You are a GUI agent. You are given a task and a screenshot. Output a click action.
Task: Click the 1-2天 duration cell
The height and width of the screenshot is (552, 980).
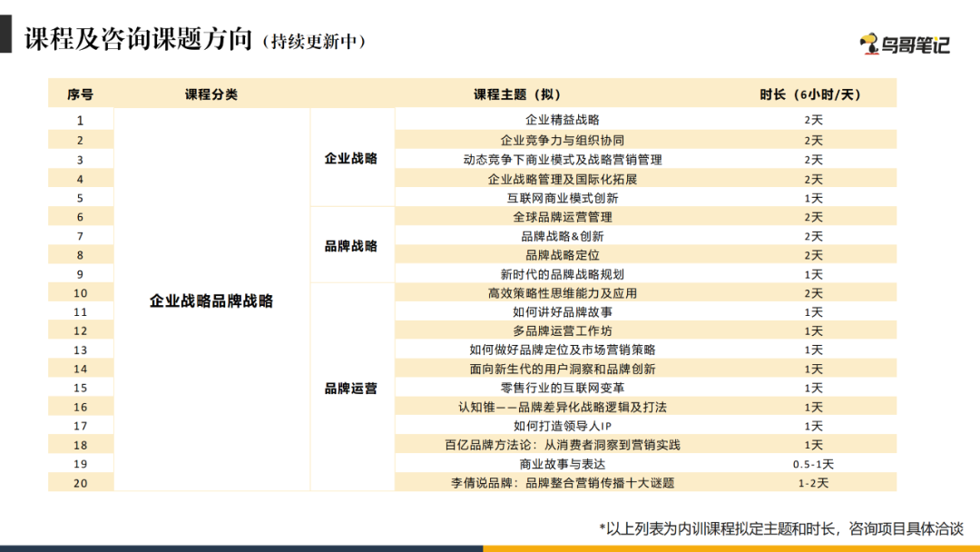(x=813, y=483)
